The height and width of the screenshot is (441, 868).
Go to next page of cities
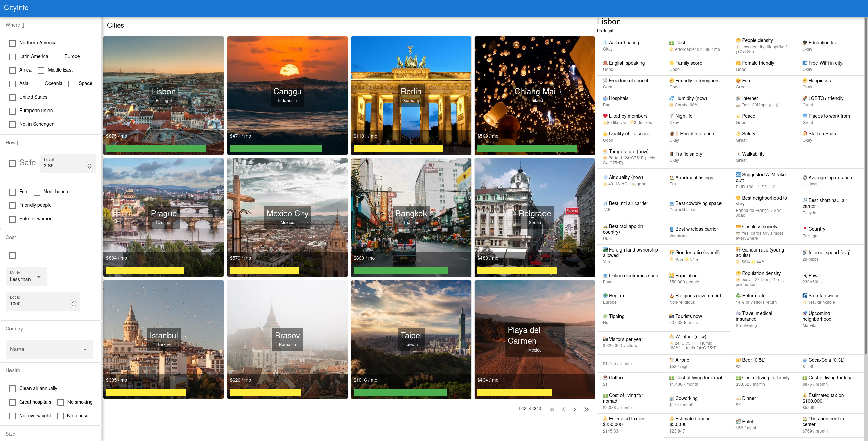[575, 409]
